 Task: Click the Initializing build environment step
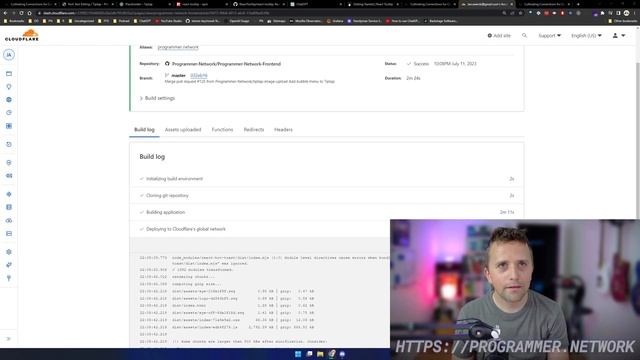pyautogui.click(x=327, y=179)
